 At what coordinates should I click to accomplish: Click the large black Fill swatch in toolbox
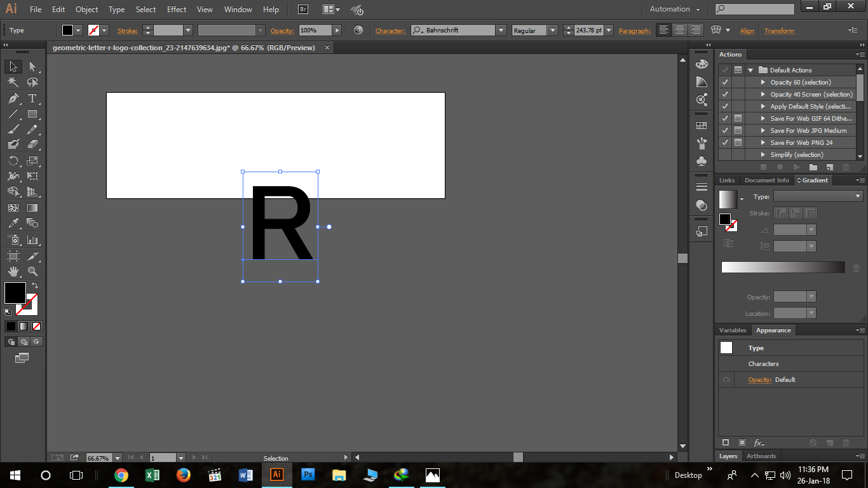pyautogui.click(x=15, y=293)
